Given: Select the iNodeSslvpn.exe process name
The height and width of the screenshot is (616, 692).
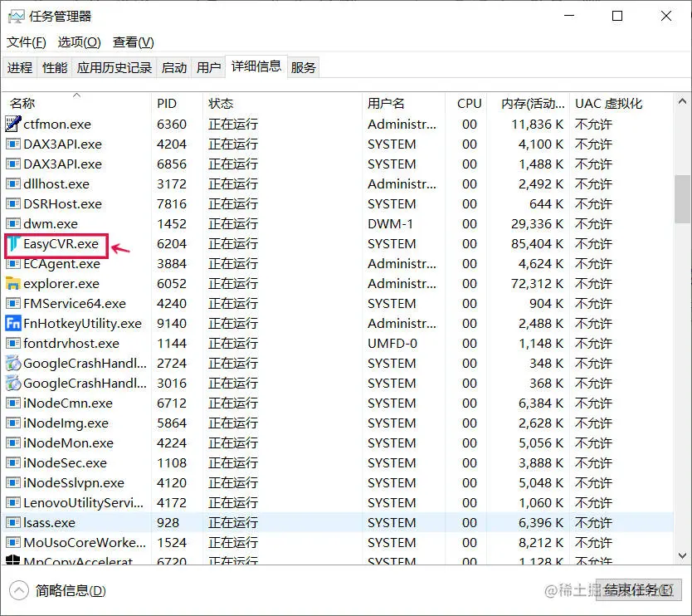Looking at the screenshot, I should pyautogui.click(x=74, y=482).
